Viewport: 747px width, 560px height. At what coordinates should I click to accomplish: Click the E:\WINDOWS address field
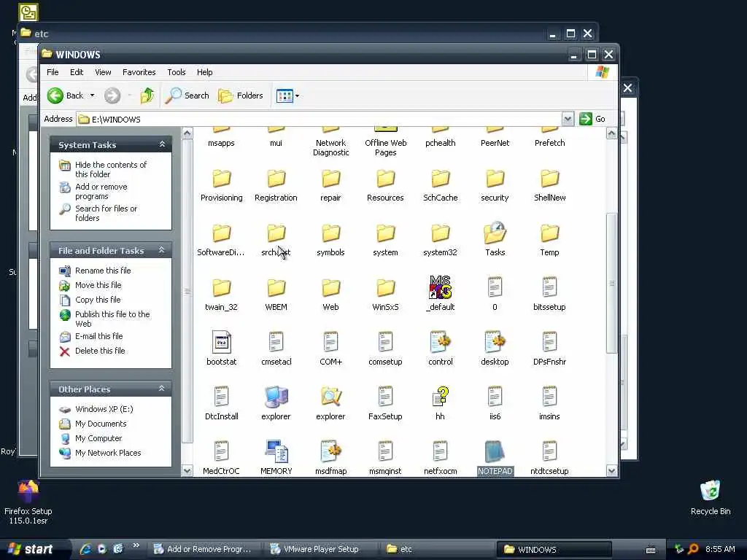coord(319,119)
